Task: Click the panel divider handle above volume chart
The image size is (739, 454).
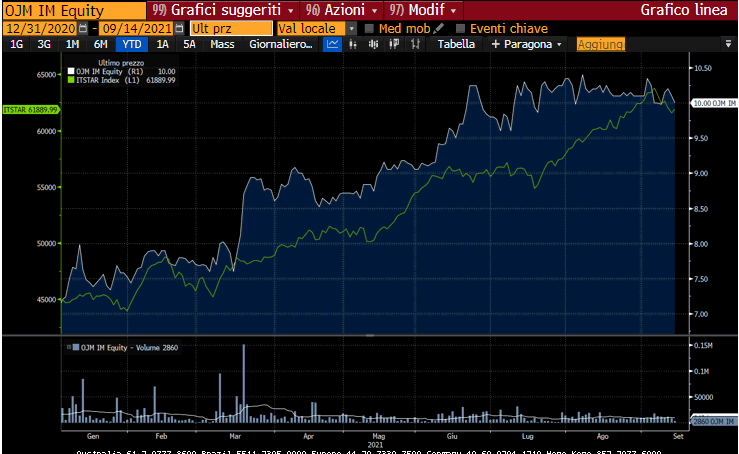Action: tap(370, 335)
